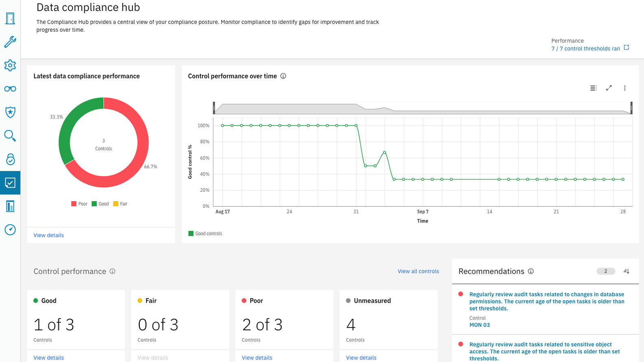Click 'Aug 17' axis label

click(x=222, y=212)
